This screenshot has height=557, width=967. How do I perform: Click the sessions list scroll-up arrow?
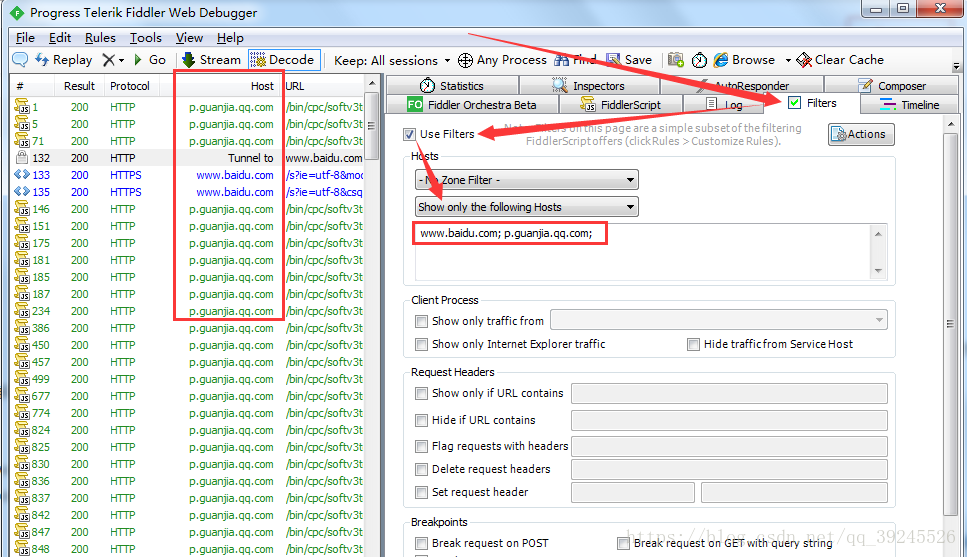click(x=372, y=83)
